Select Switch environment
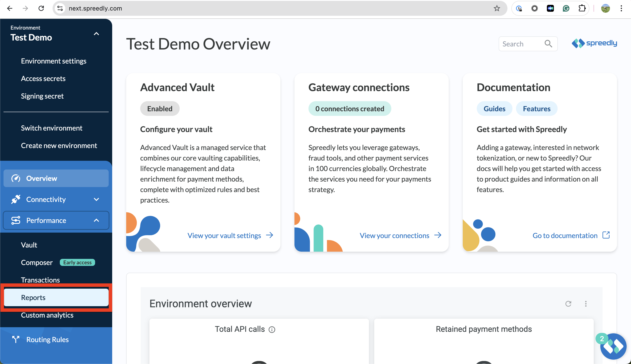The image size is (631, 364). pyautogui.click(x=51, y=128)
